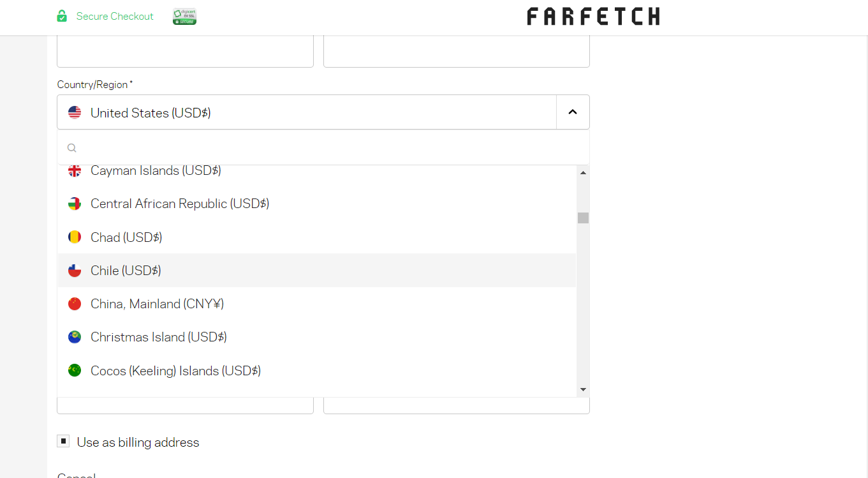The image size is (868, 478).
Task: Click the scroll up arrow in country list
Action: click(583, 172)
